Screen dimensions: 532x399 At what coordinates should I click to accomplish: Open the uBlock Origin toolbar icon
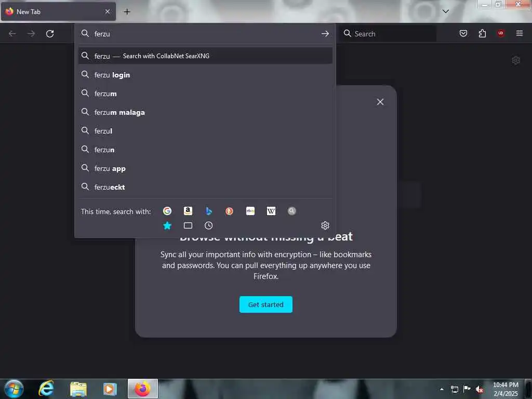[501, 33]
